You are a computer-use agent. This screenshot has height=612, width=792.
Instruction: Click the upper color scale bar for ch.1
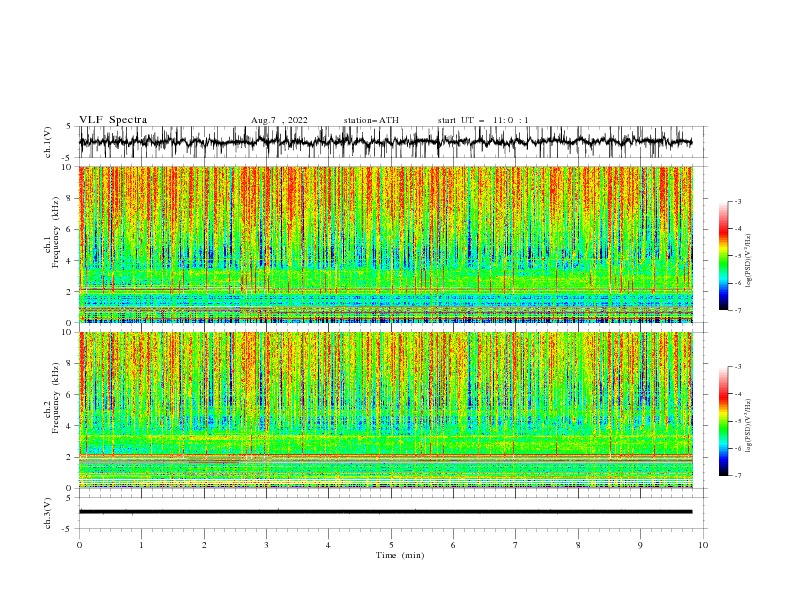(x=724, y=256)
